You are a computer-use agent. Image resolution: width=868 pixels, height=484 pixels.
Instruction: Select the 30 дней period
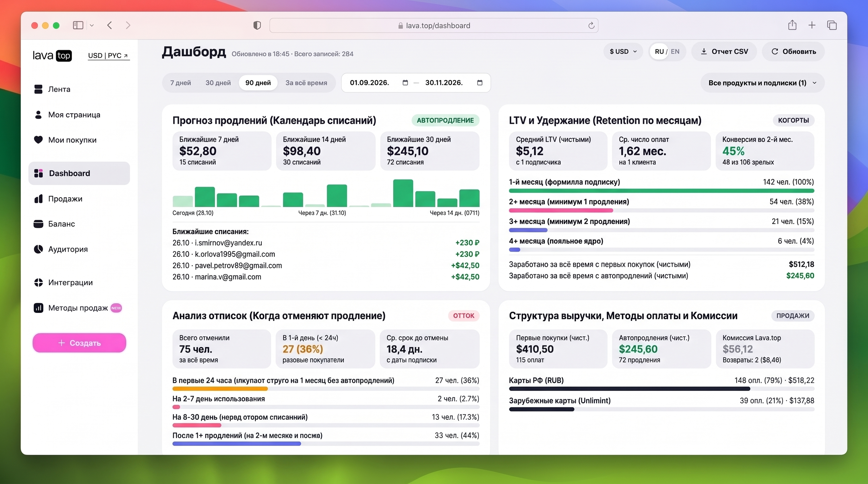pyautogui.click(x=218, y=83)
